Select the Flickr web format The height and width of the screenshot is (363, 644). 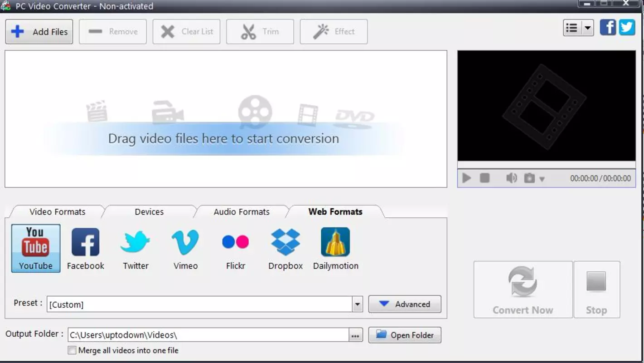tap(236, 249)
